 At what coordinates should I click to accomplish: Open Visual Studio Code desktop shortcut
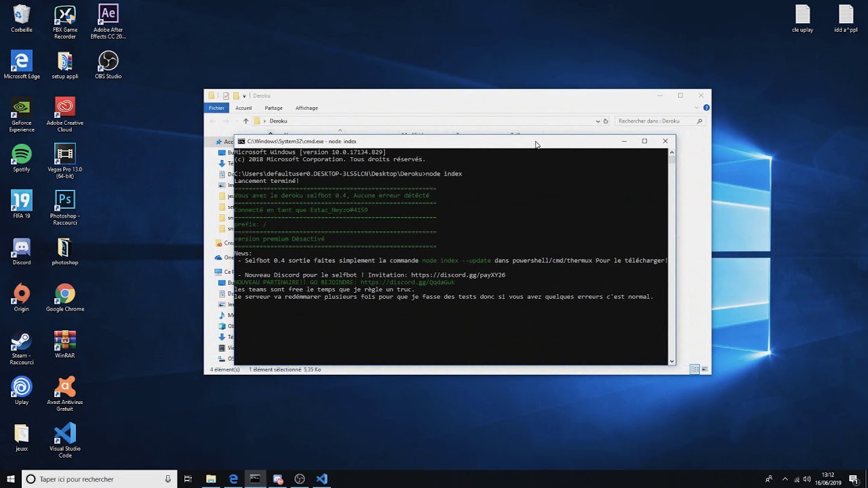coord(64,434)
